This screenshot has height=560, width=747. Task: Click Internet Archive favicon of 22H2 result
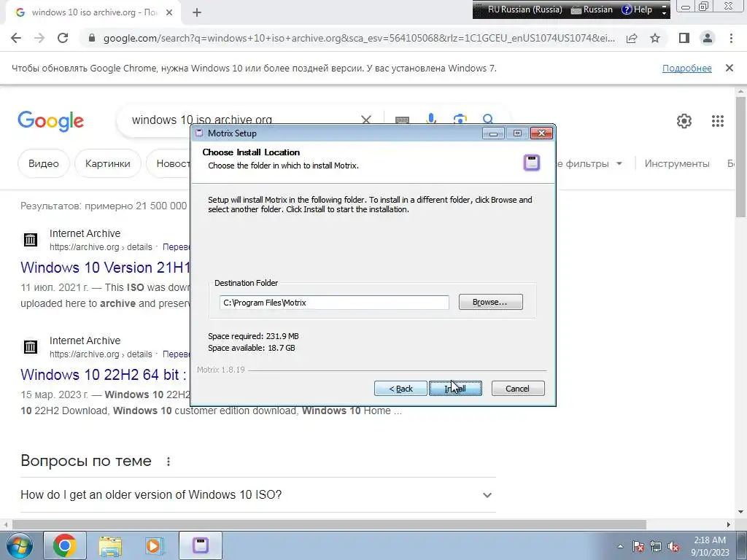[31, 346]
